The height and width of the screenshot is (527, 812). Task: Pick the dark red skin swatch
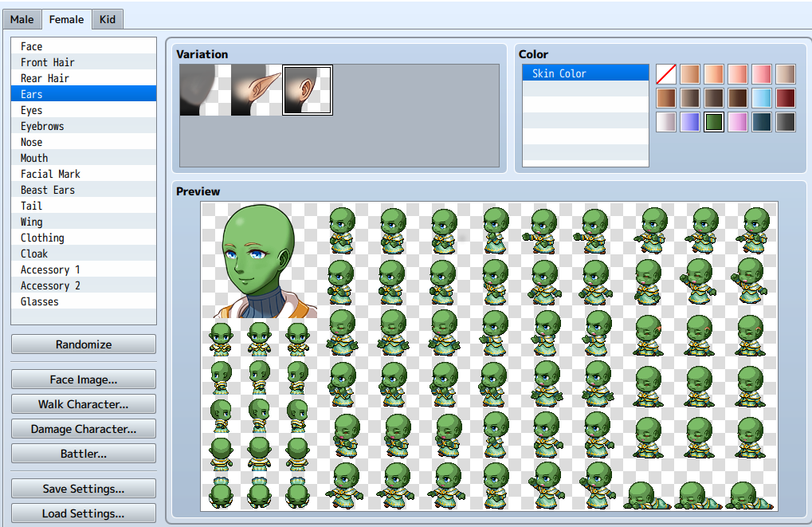click(x=786, y=98)
